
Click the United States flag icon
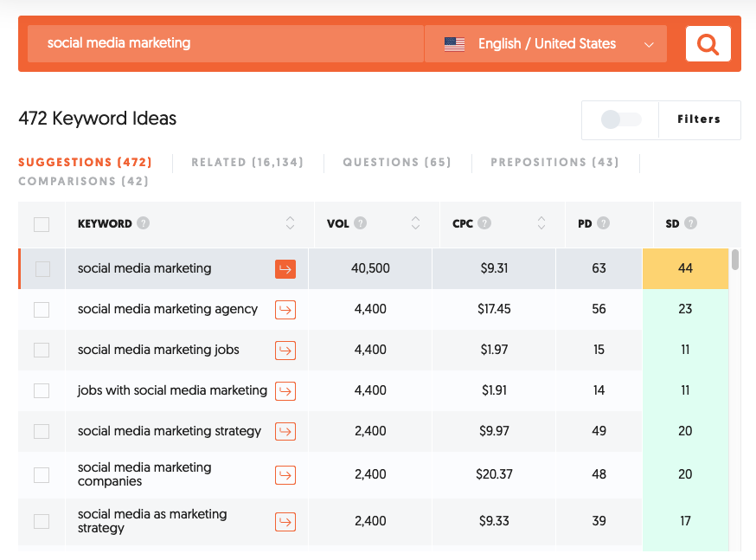pyautogui.click(x=454, y=44)
